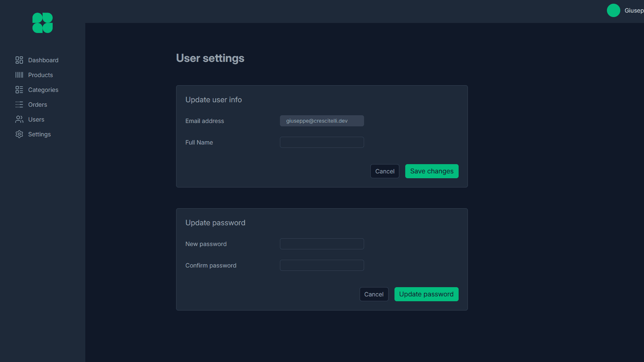644x362 pixels.
Task: Click the Orders lines icon
Action: (19, 104)
